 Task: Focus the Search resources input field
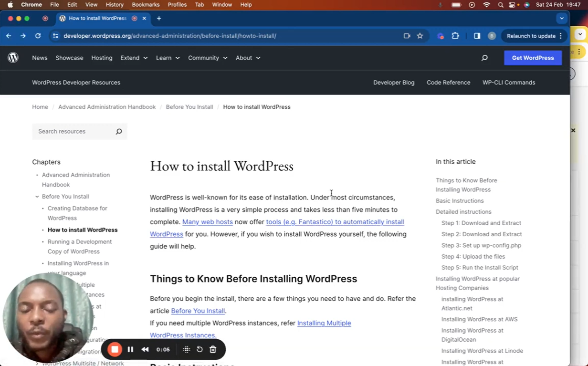[74, 131]
